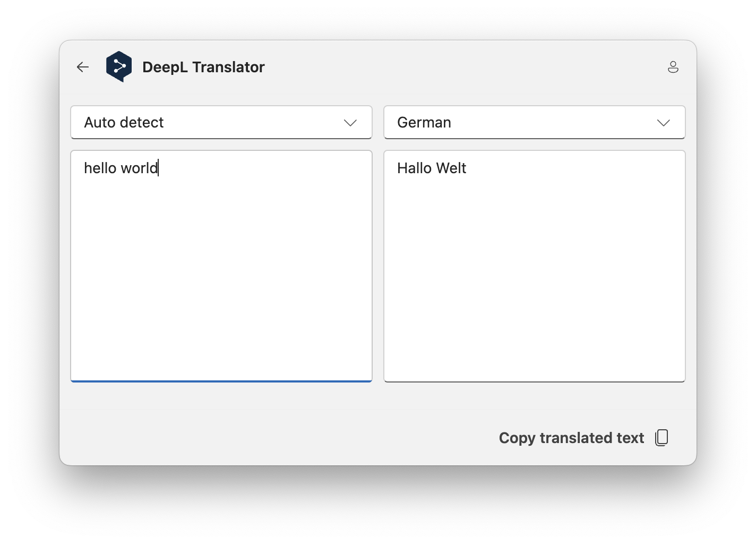Screen dimensions: 756x544
Task: Click the "German" label text
Action: [x=424, y=123]
